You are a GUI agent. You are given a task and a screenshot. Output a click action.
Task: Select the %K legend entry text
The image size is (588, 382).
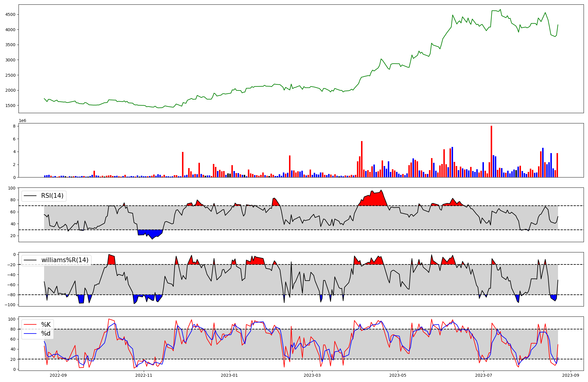[46, 325]
